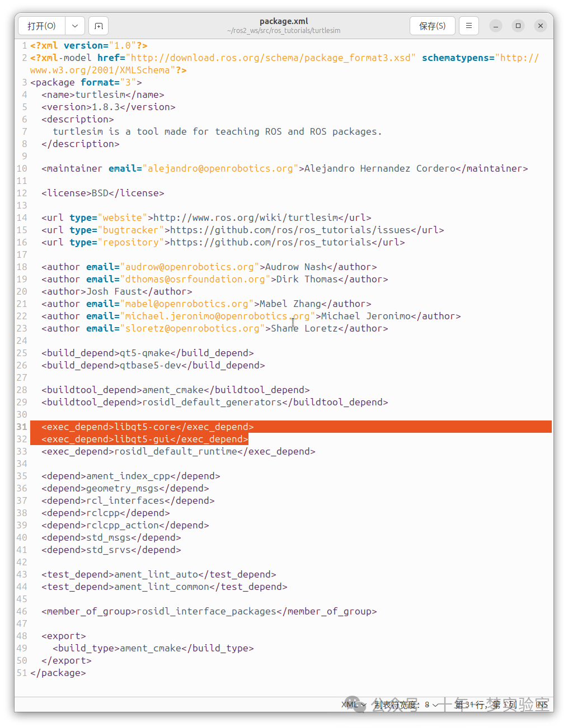Click the Josh Faust author line

coord(117,291)
